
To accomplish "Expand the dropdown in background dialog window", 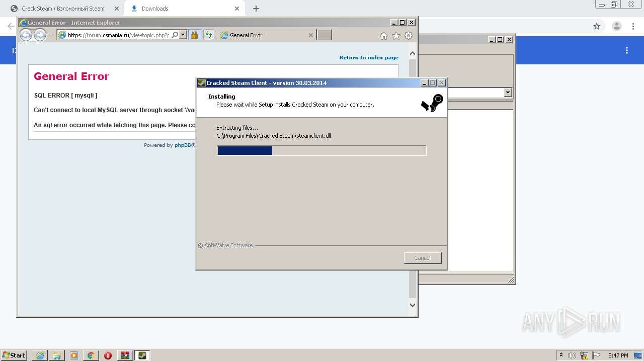I will [x=508, y=93].
